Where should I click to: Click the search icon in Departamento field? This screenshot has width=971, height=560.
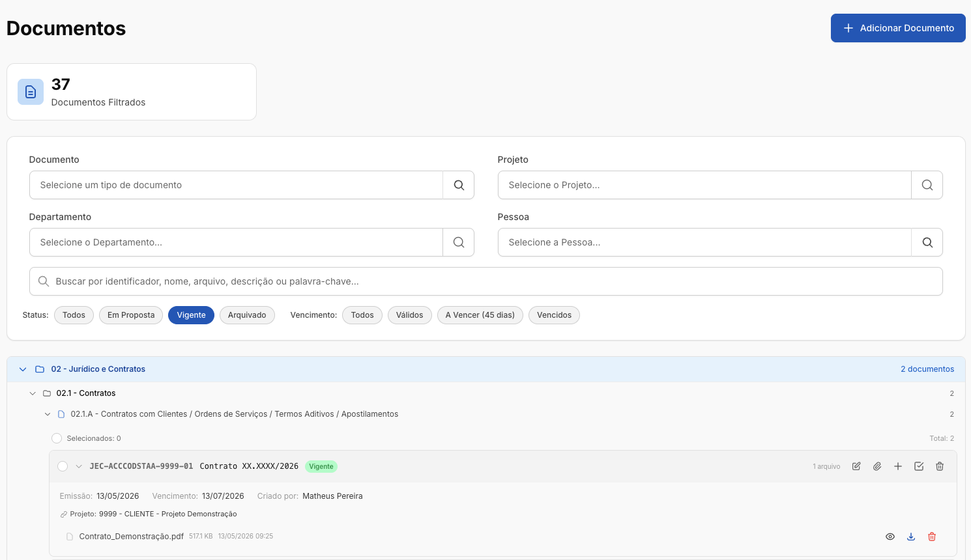(459, 242)
